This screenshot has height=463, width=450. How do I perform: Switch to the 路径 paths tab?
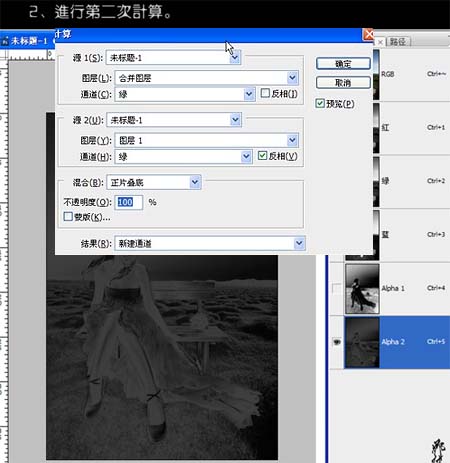[398, 42]
